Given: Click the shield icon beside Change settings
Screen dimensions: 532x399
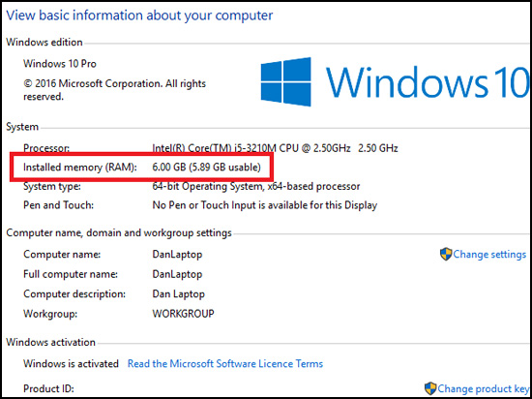Looking at the screenshot, I should (446, 254).
